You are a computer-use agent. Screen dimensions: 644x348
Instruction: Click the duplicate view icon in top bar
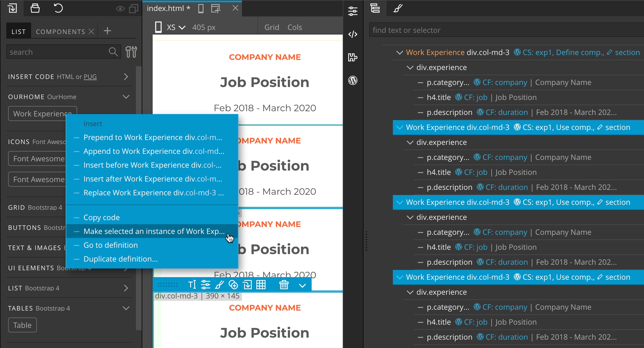(x=133, y=9)
